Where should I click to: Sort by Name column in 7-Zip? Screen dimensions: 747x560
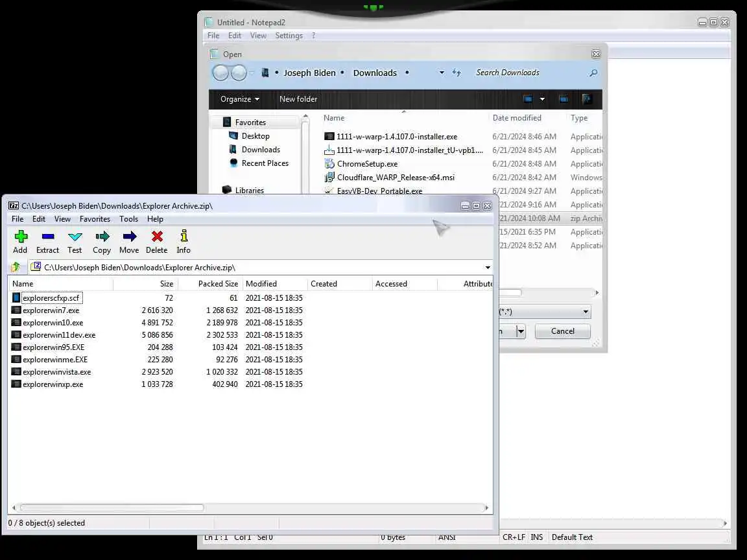(x=61, y=284)
